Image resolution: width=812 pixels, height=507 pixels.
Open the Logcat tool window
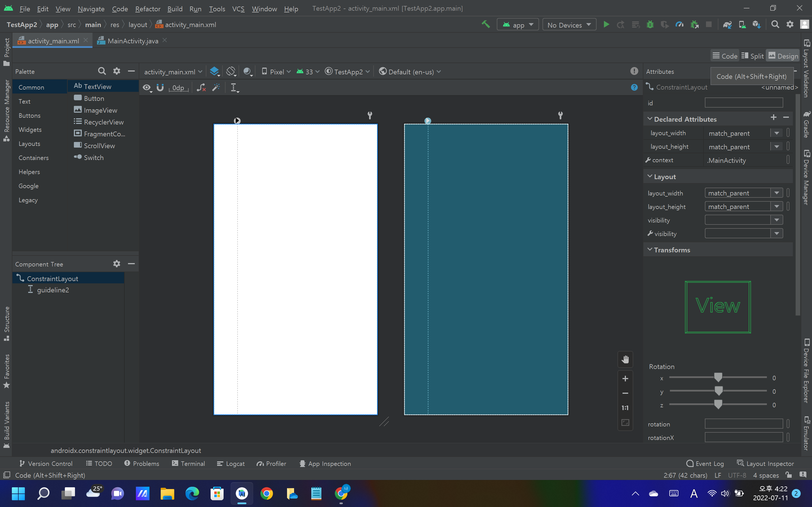pos(231,463)
